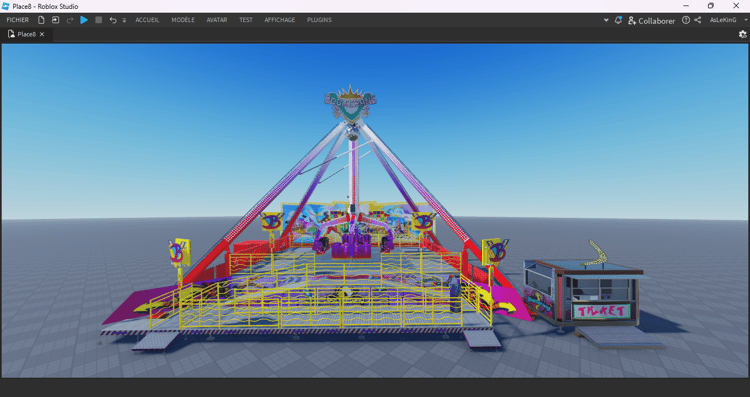Expand the ribbon collapse chevron near the bell
The width and height of the screenshot is (750, 397).
pos(607,20)
